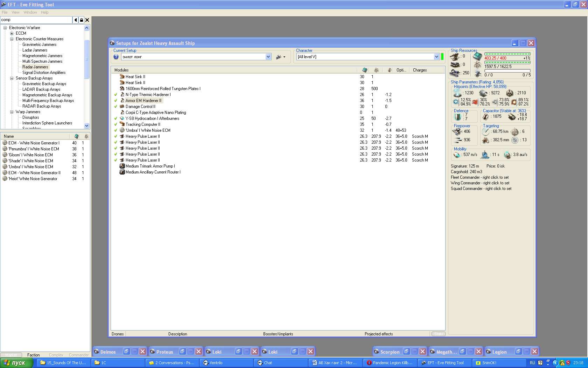Click the launcher hardpoints icon in Ship Resources
The height and width of the screenshot is (368, 588).
(x=455, y=65)
